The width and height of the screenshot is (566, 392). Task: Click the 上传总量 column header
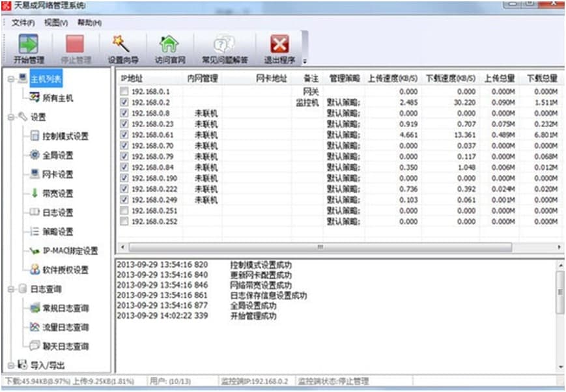click(499, 78)
